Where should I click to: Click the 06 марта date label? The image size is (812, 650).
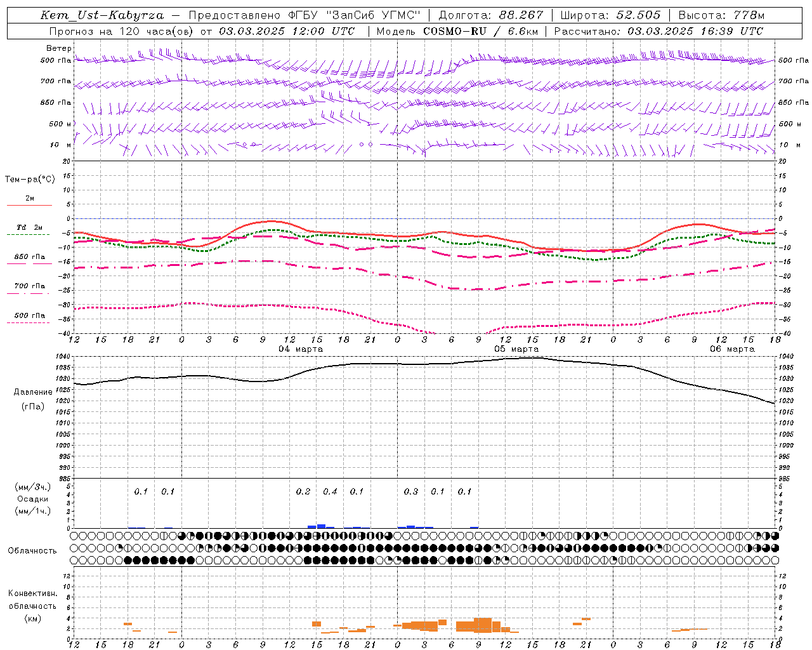coord(732,349)
